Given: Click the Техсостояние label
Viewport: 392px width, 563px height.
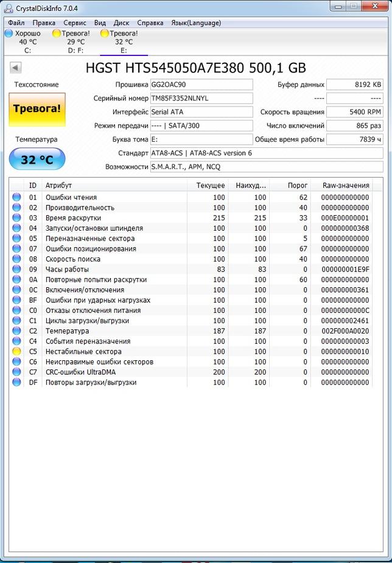Looking at the screenshot, I should [37, 85].
